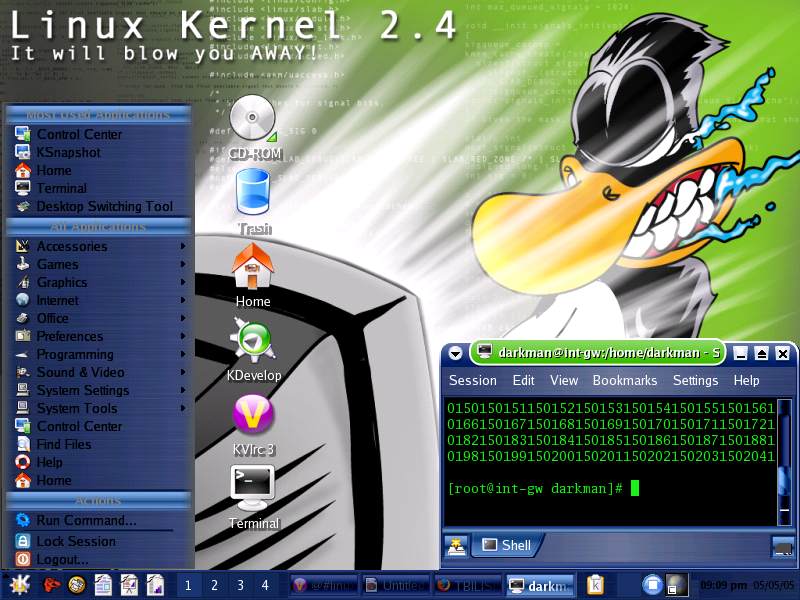Open the Bookmarks menu in Konsole

point(624,381)
